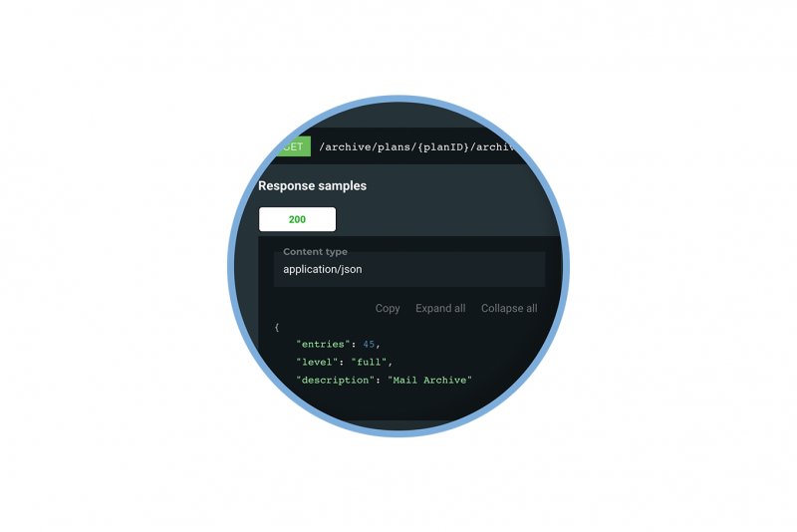This screenshot has width=797, height=532.
Task: Click the truncated archiv segment ending the path
Action: pyautogui.click(x=494, y=147)
